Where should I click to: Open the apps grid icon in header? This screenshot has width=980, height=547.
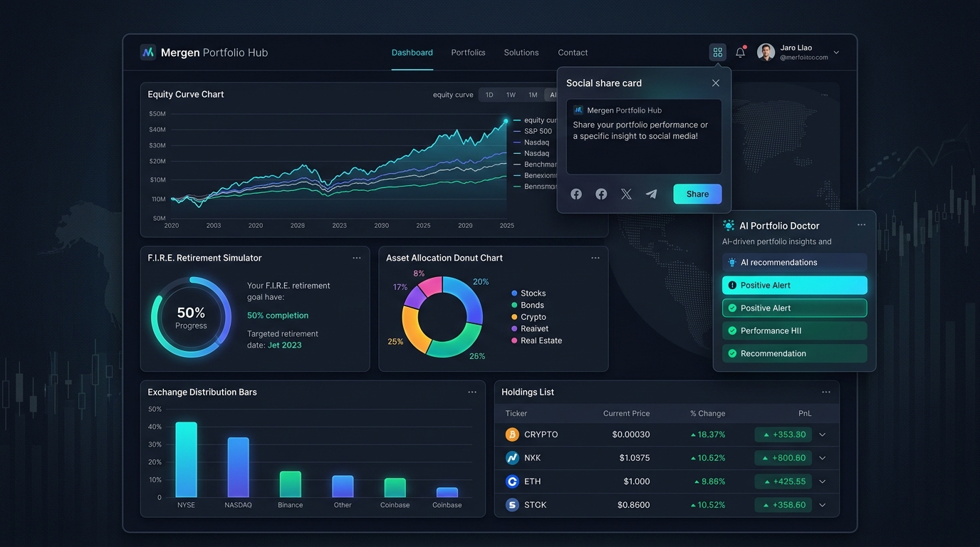tap(718, 52)
